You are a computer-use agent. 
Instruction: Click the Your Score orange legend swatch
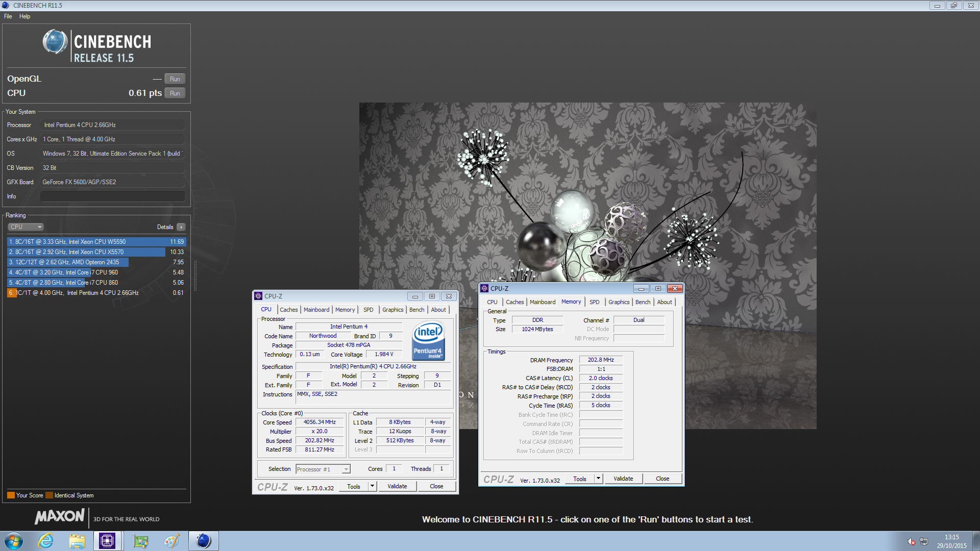coord(11,495)
